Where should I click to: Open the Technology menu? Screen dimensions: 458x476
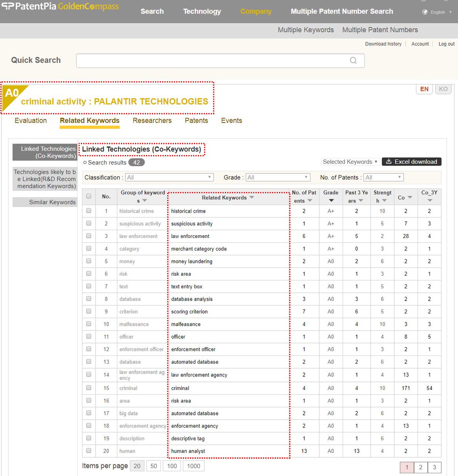[202, 12]
